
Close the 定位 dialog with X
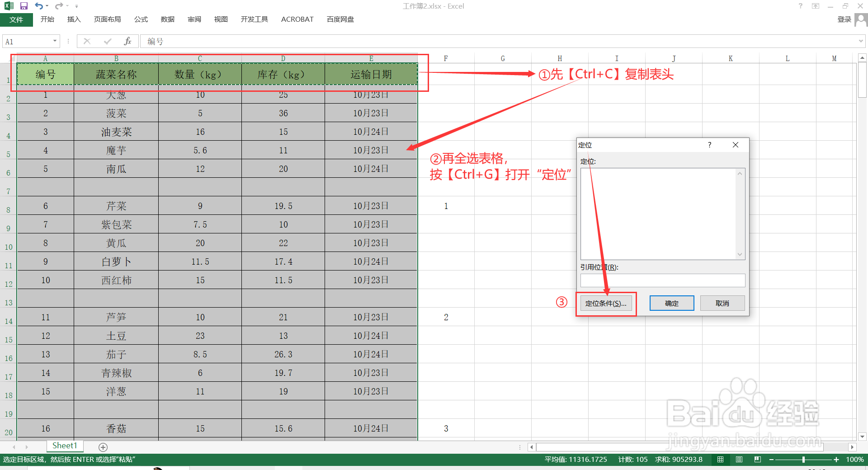[x=736, y=145]
